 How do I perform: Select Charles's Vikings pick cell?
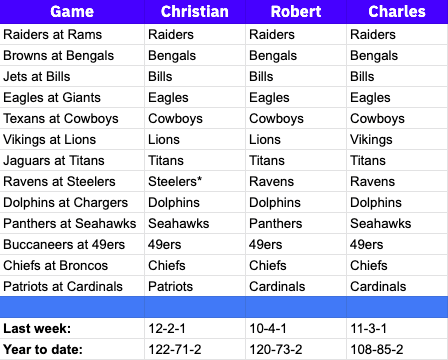point(397,139)
